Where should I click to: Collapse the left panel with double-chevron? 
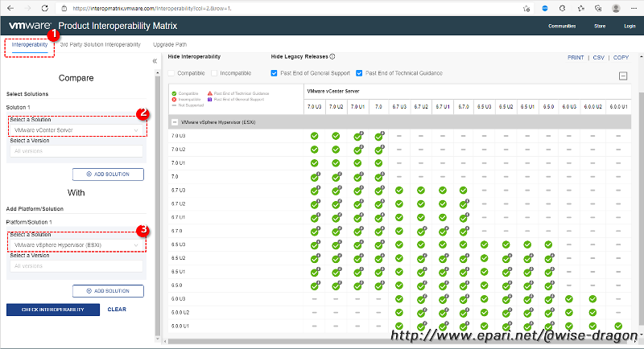point(155,61)
